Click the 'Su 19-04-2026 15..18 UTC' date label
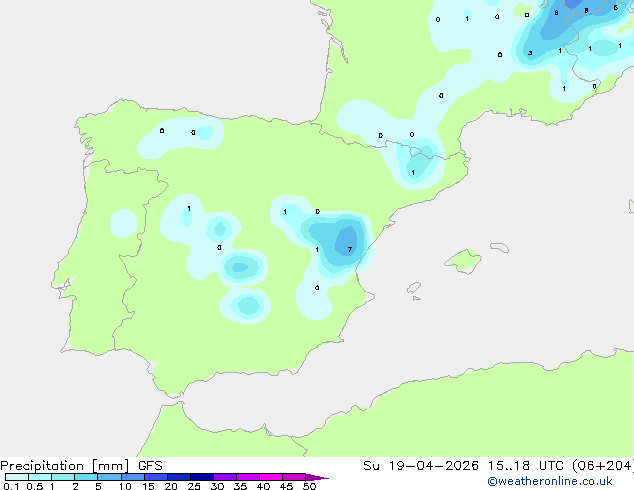The image size is (634, 490). click(464, 466)
